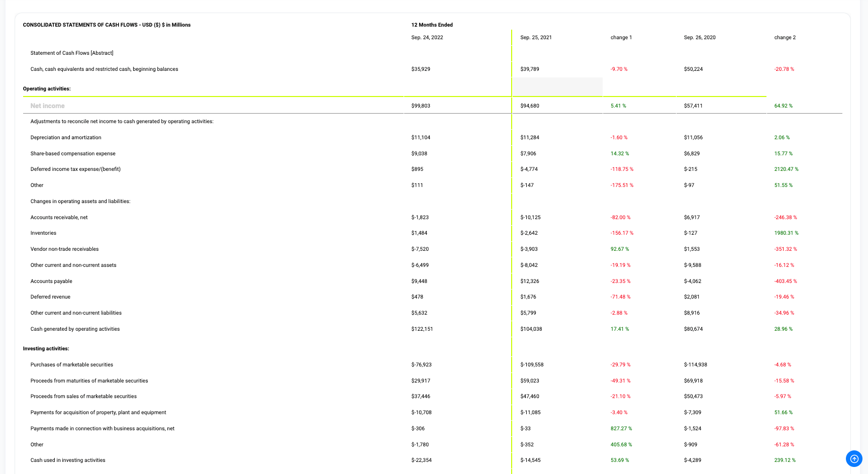Select Payments for acquisition of property row
Screen dimensions: 868x474
[x=432, y=412]
